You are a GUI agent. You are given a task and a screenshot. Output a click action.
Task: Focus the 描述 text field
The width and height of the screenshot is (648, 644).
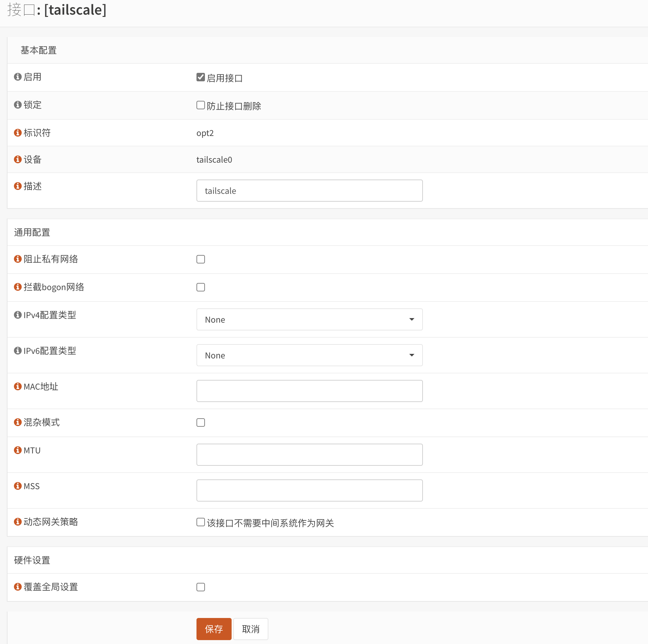point(309,191)
